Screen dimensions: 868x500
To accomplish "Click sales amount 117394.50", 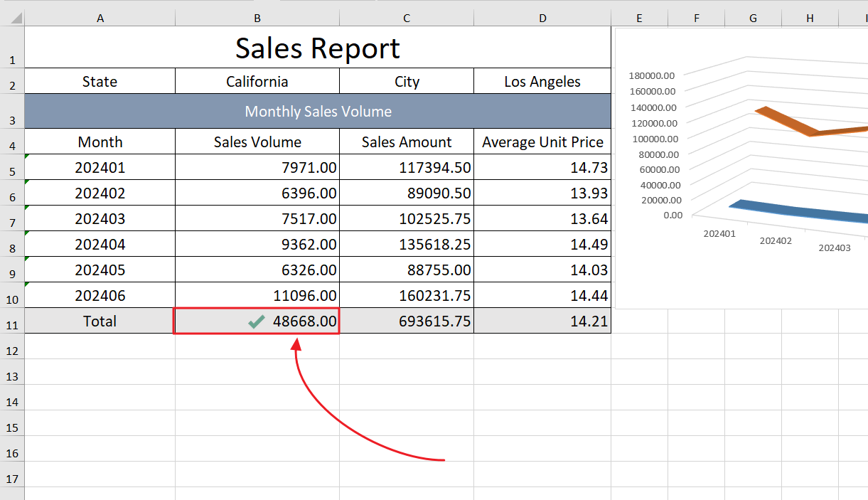I will pos(407,167).
